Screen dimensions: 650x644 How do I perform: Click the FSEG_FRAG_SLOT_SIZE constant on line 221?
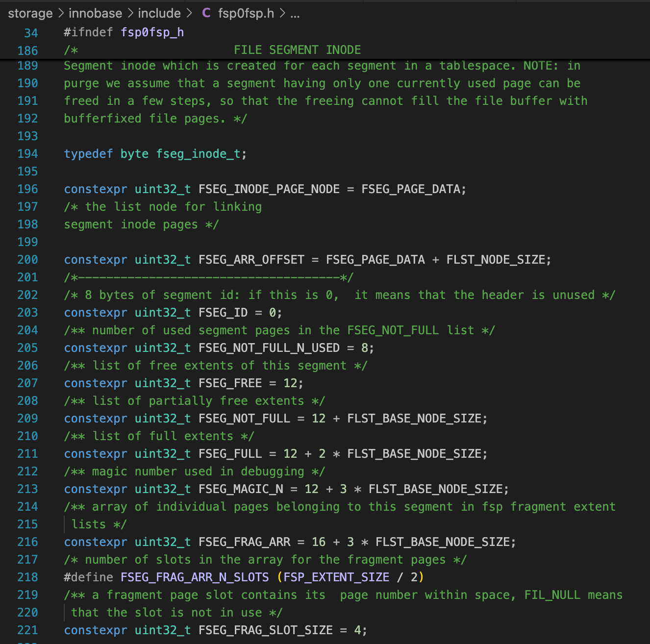[267, 630]
